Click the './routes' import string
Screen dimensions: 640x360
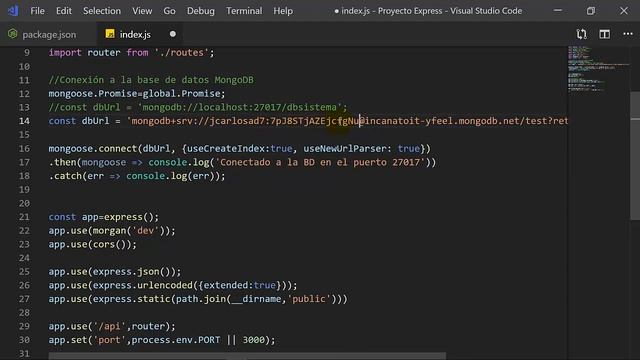click(182, 53)
